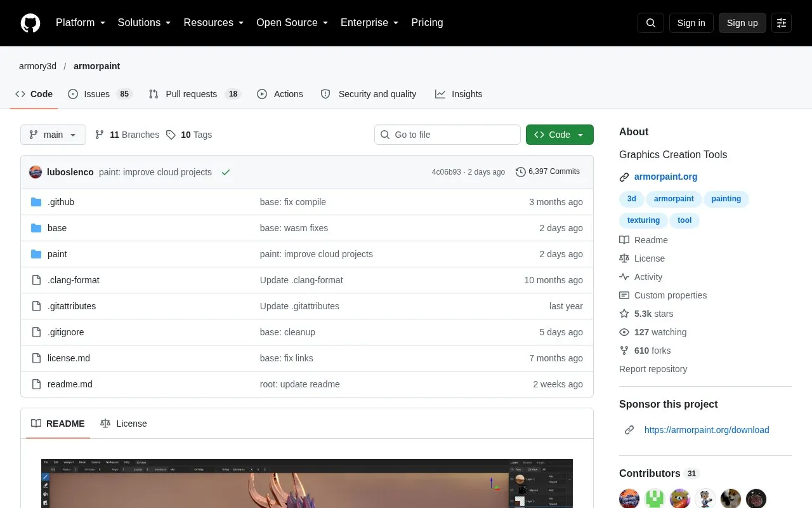The height and width of the screenshot is (508, 812).
Task: Open the main branch selector dropdown
Action: click(x=53, y=135)
